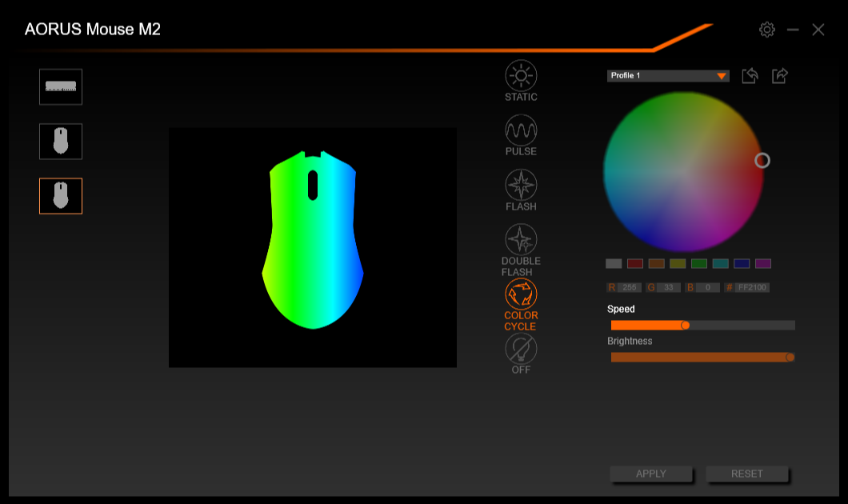Image resolution: width=848 pixels, height=504 pixels.
Task: Click the color wheel picker handle
Action: (762, 160)
